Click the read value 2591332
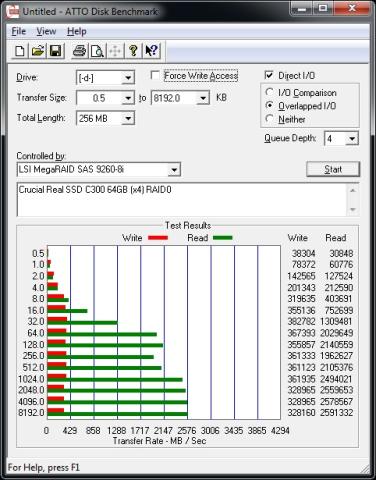The image size is (376, 480). [336, 413]
